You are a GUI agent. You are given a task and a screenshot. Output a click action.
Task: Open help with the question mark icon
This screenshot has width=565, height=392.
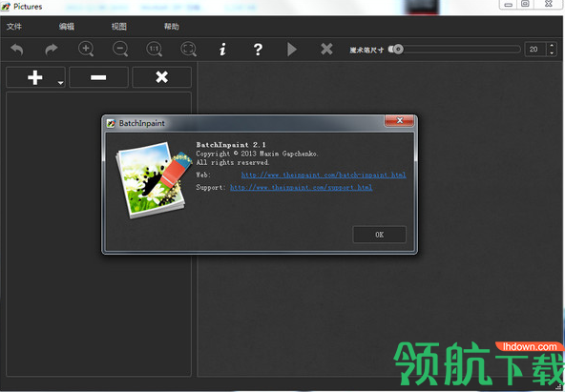pyautogui.click(x=258, y=50)
